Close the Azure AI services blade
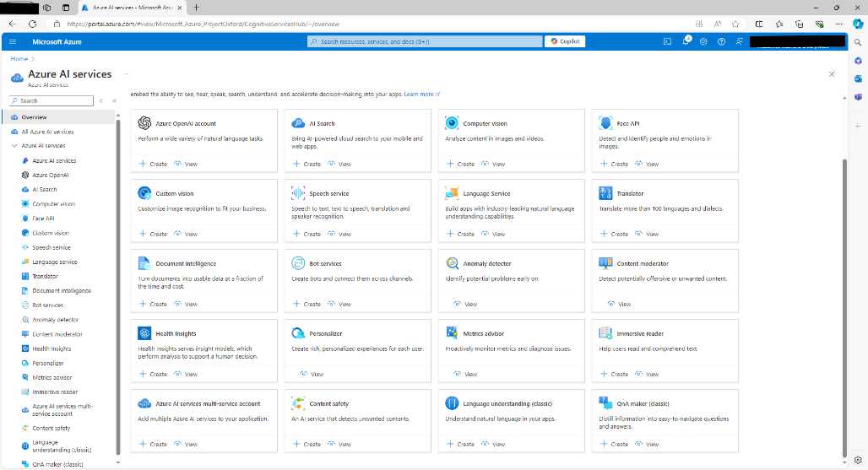This screenshot has height=470, width=868. [832, 74]
